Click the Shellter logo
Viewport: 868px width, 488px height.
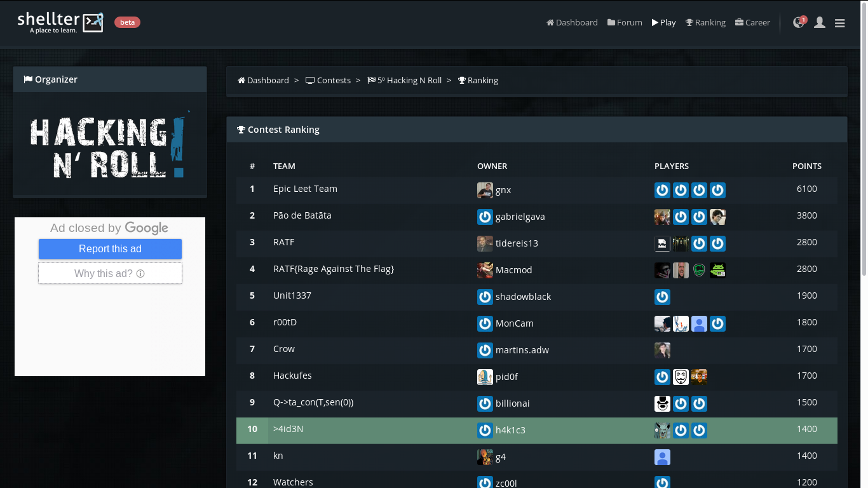60,22
